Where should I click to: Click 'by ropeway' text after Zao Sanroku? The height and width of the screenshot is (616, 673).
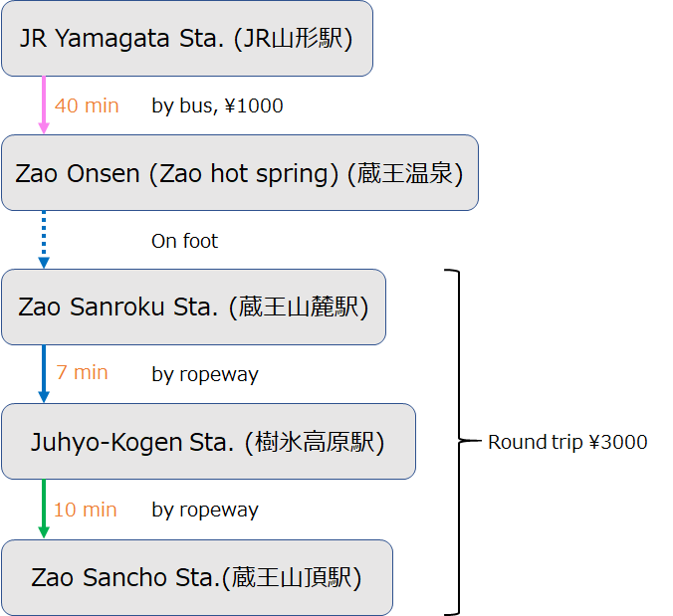(x=205, y=374)
